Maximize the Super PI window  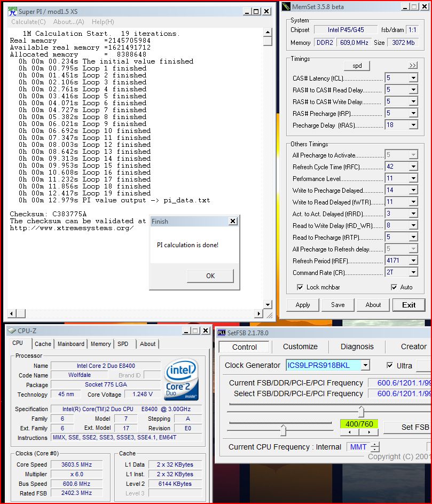tap(256, 12)
